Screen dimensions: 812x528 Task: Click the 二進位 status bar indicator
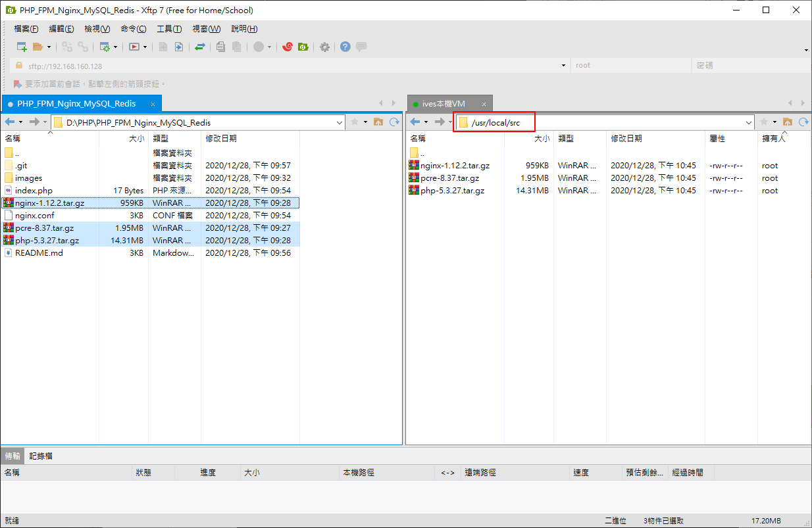pyautogui.click(x=615, y=521)
